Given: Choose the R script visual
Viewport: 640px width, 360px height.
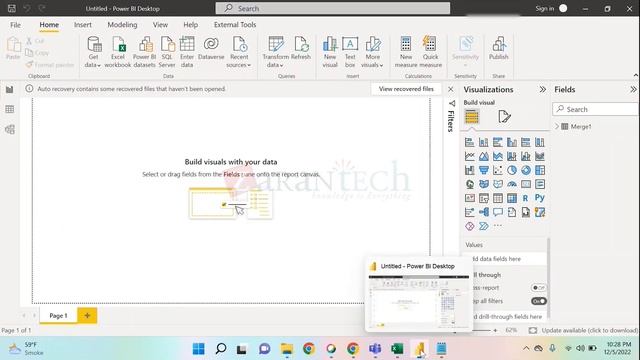Looking at the screenshot, I should coord(526,198).
